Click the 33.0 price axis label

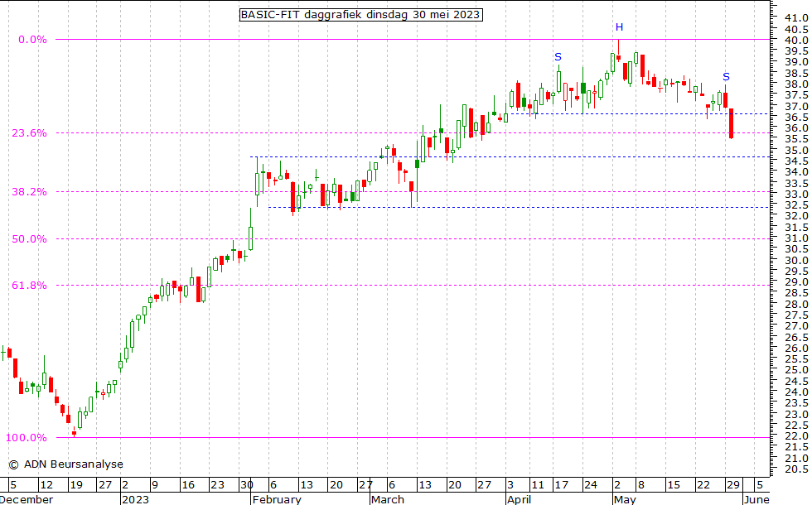click(x=796, y=194)
